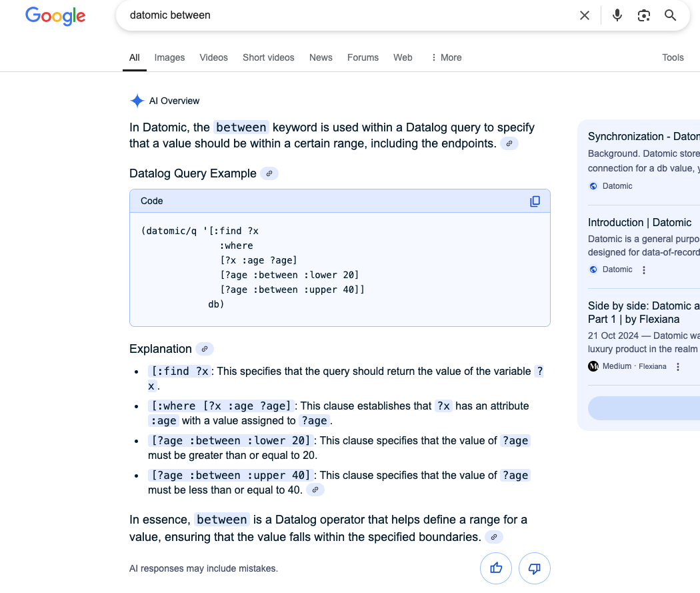
Task: Switch to the Web tab
Action: (x=403, y=57)
